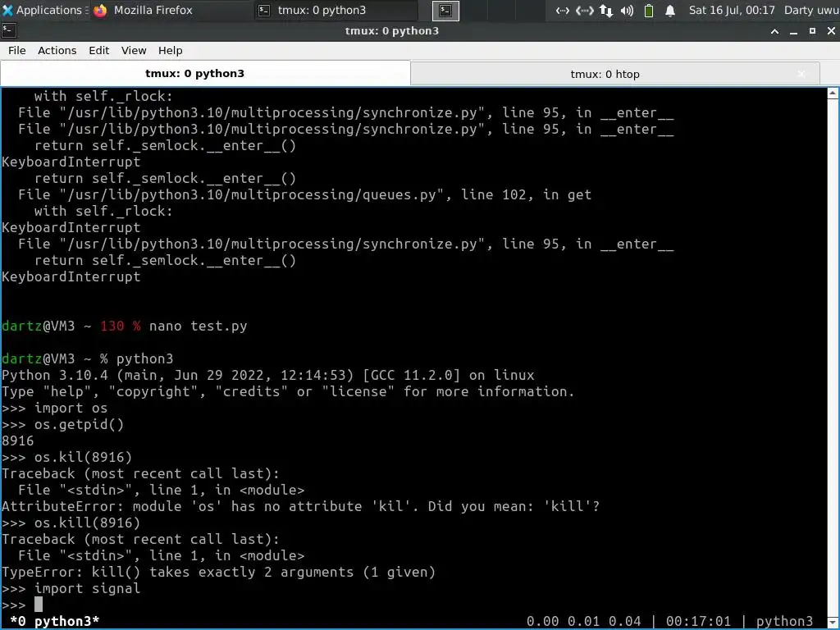
Task: Roll up the window with the caret button
Action: 774,31
